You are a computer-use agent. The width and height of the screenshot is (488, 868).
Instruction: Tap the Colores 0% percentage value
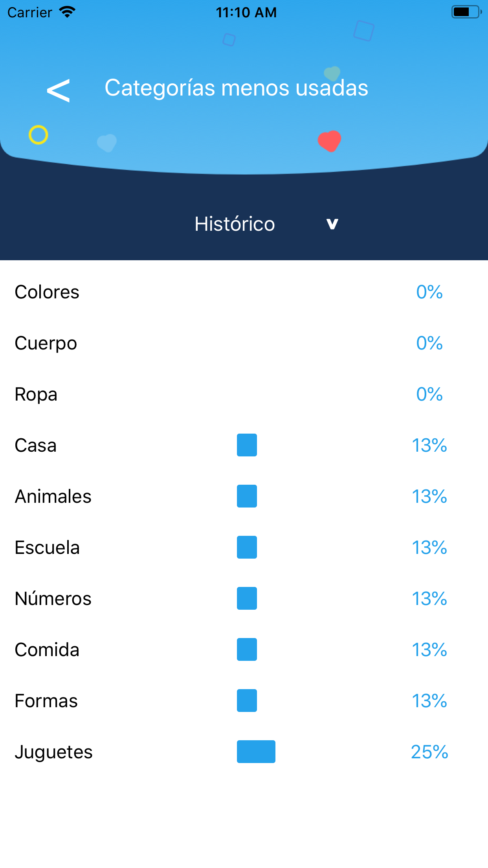(429, 292)
